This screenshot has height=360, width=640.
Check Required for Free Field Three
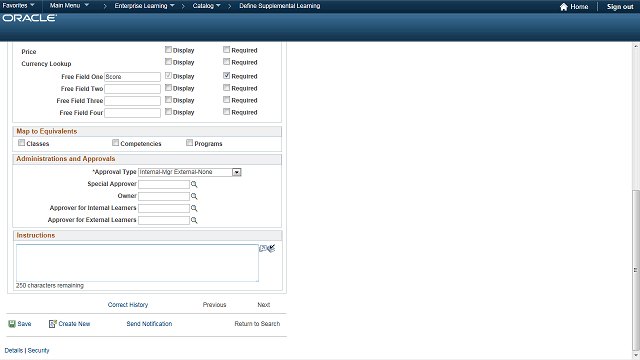[227, 100]
